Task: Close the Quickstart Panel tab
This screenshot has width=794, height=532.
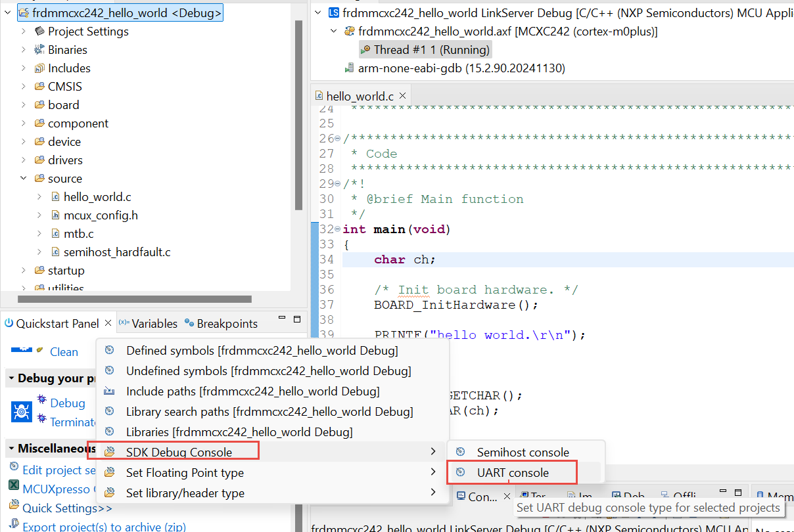Action: [x=108, y=323]
